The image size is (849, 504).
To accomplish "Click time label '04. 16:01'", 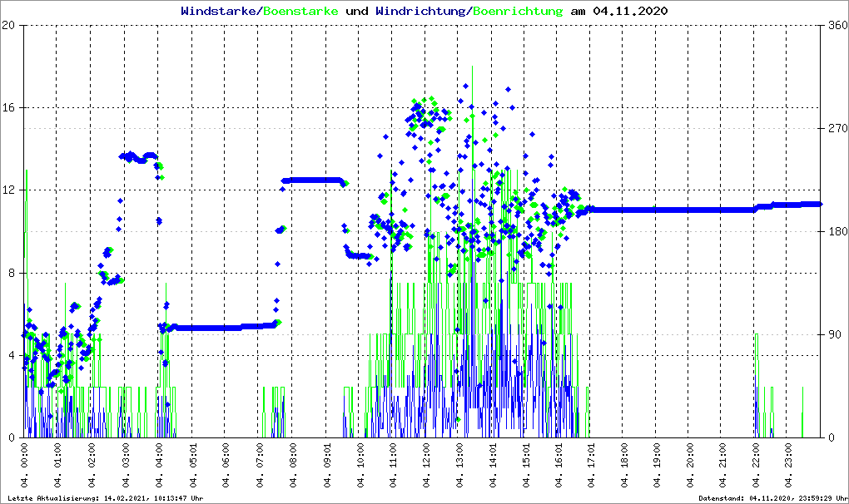I will point(559,465).
